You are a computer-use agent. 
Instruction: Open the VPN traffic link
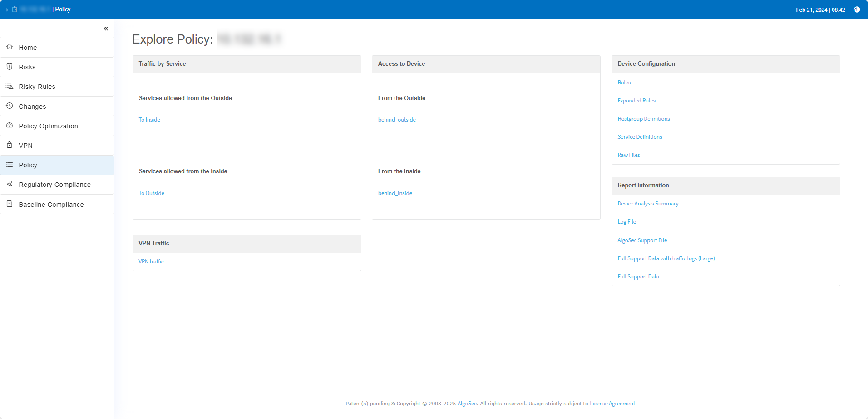pyautogui.click(x=151, y=262)
